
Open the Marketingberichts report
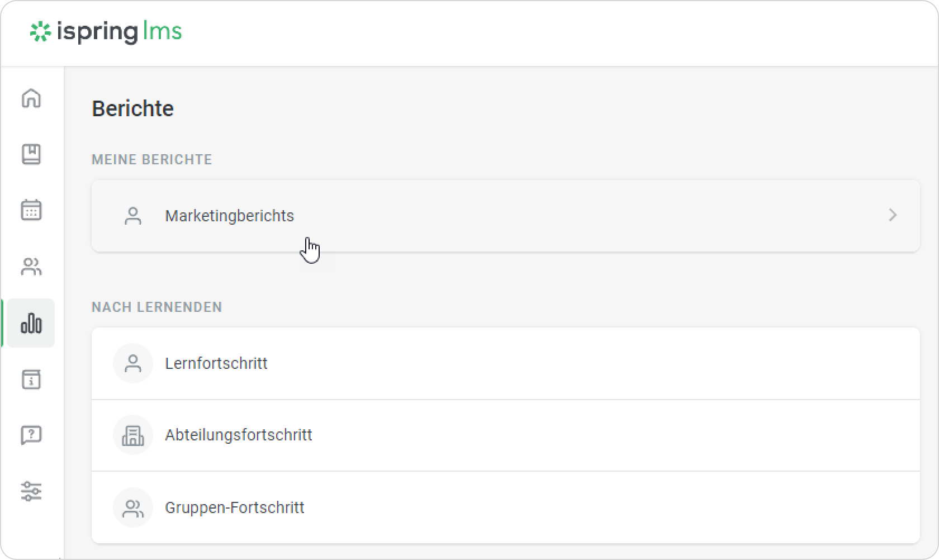[x=506, y=216]
